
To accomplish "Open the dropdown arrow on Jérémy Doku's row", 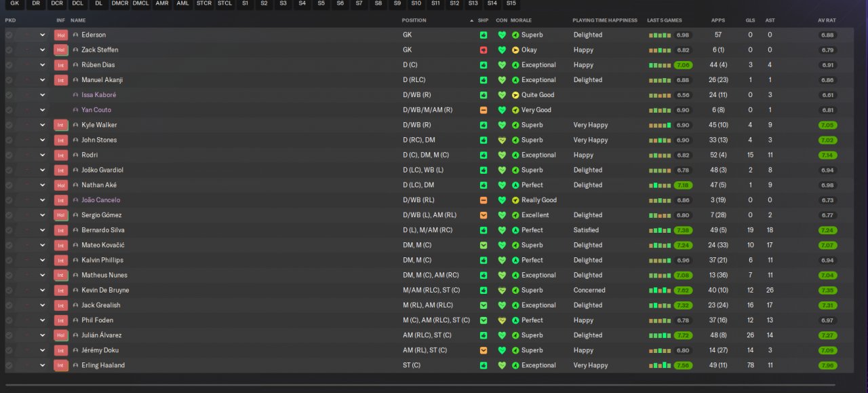I will (42, 350).
